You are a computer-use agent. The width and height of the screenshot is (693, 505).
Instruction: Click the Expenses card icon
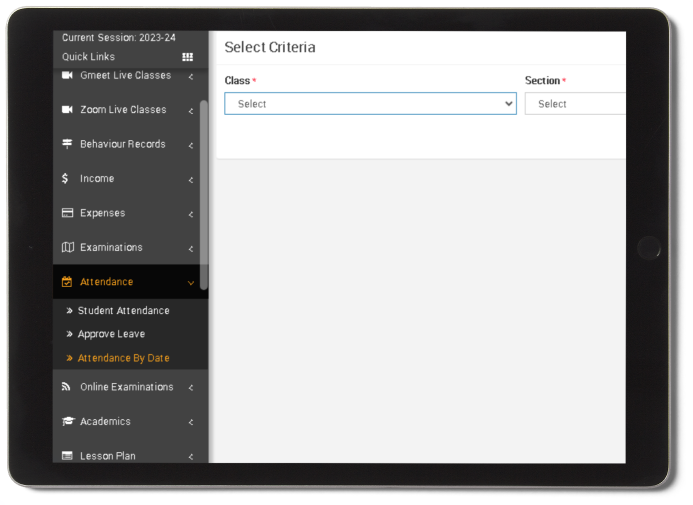tap(67, 213)
